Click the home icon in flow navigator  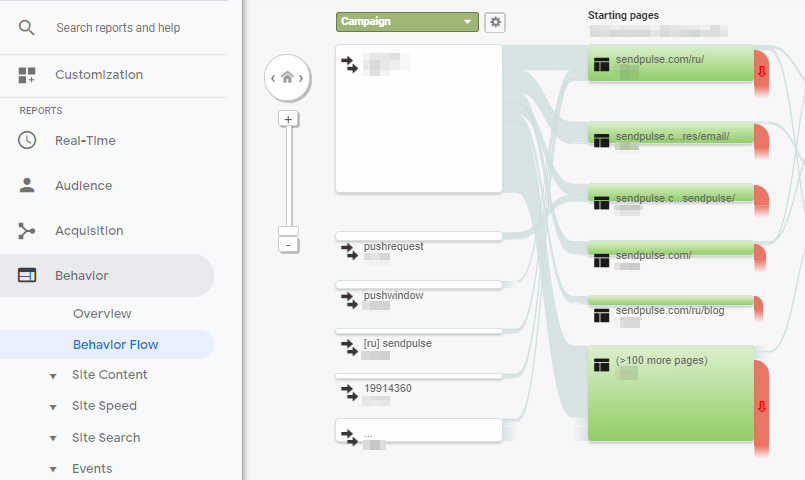coord(288,78)
